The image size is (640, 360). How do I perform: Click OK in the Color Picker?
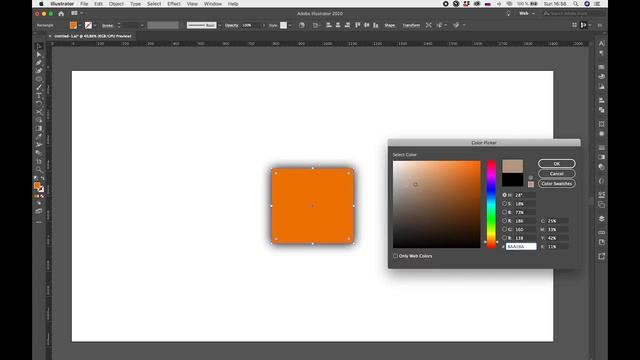(x=557, y=164)
